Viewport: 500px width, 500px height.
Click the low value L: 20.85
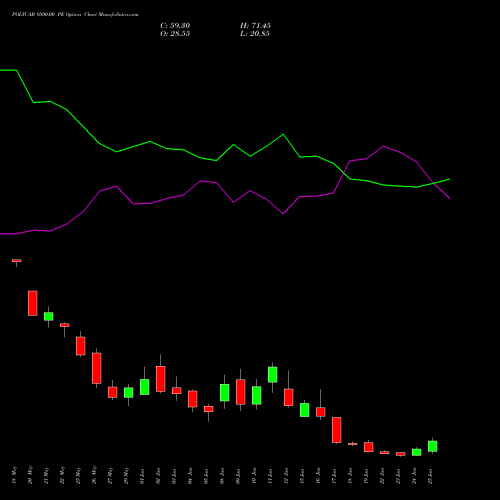click(255, 34)
